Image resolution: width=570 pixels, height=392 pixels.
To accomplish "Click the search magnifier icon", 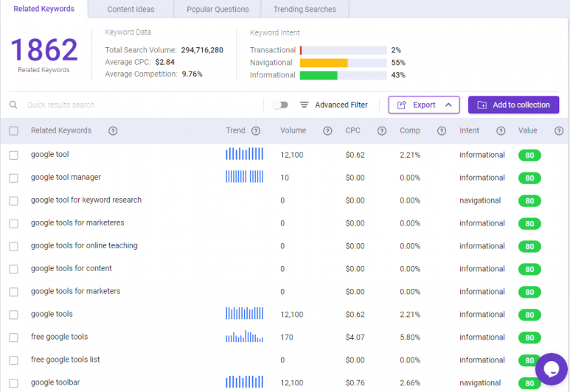I will coord(13,105).
